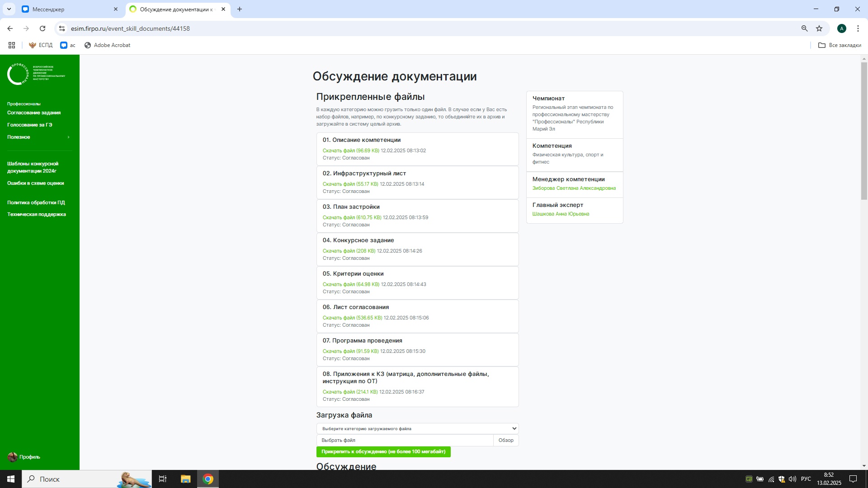Open the Windows Start menu
Image resolution: width=868 pixels, height=488 pixels.
tap(11, 479)
